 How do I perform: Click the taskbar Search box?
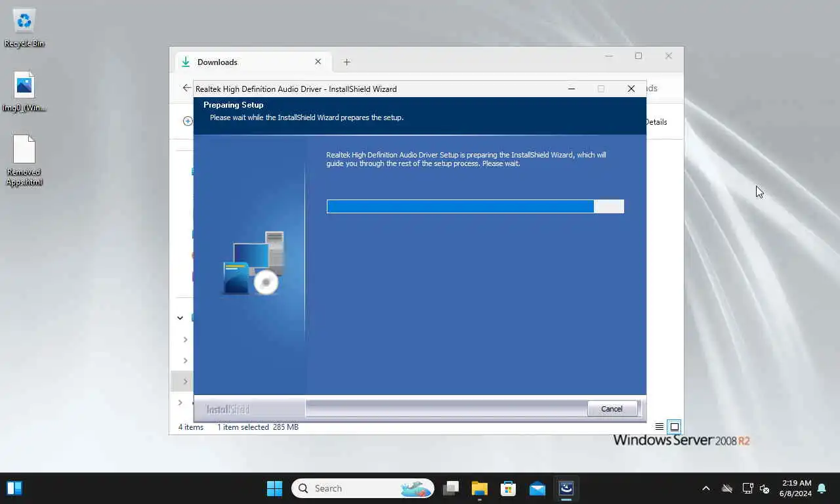(363, 488)
